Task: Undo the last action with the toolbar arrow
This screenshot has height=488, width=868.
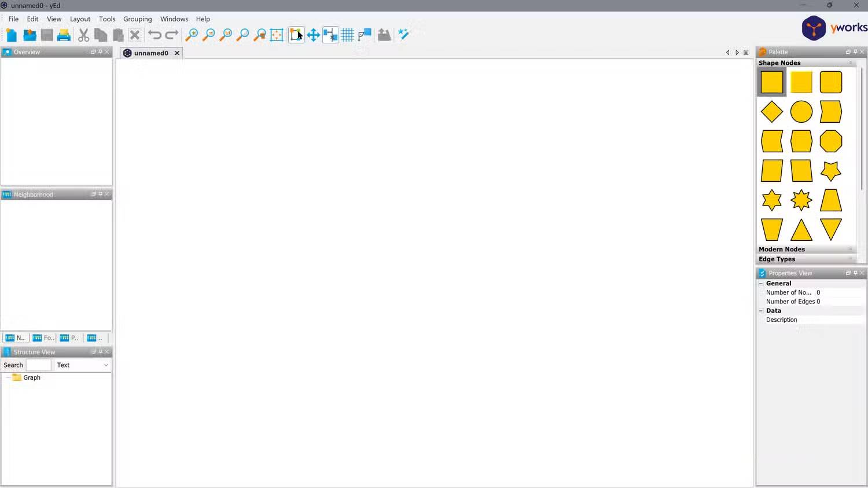Action: coord(155,35)
